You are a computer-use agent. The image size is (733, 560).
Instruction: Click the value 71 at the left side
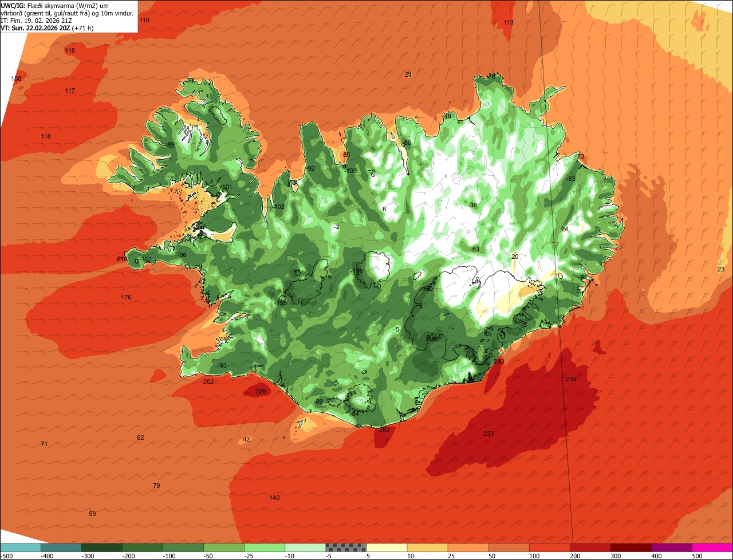pyautogui.click(x=44, y=444)
